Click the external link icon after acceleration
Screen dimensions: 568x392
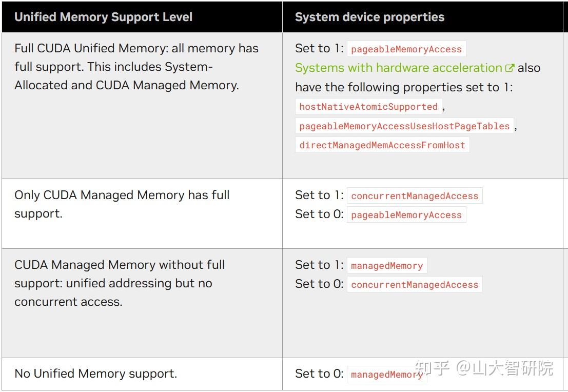(510, 68)
